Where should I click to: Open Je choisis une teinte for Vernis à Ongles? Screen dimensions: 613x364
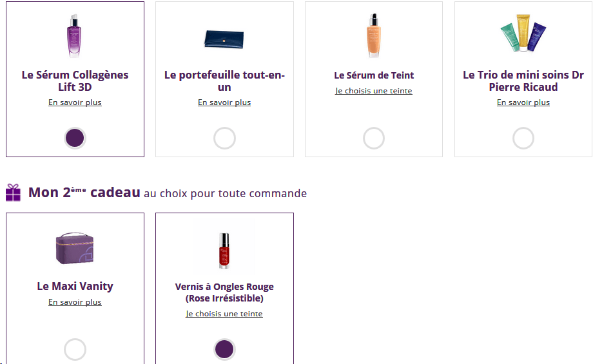point(224,314)
